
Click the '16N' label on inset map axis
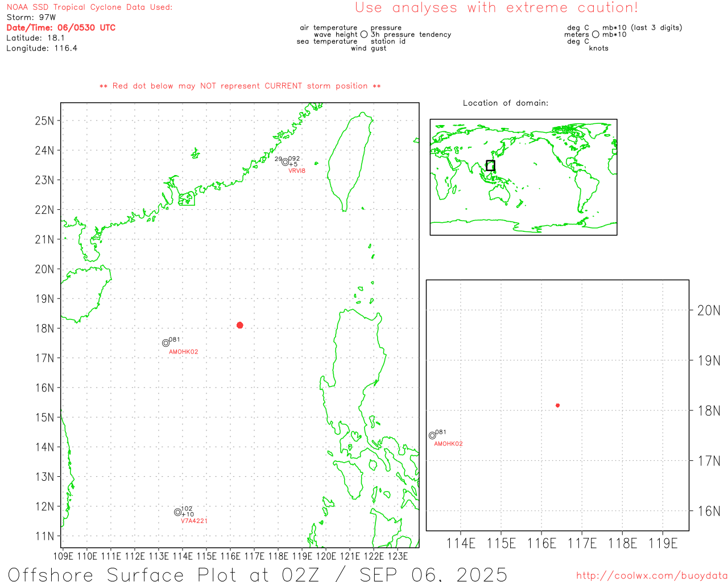(x=709, y=511)
